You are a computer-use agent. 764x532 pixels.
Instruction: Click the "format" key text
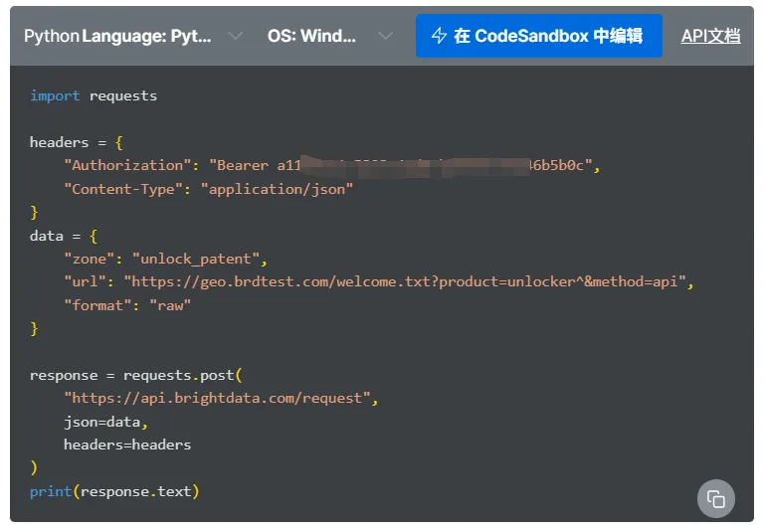(97, 305)
